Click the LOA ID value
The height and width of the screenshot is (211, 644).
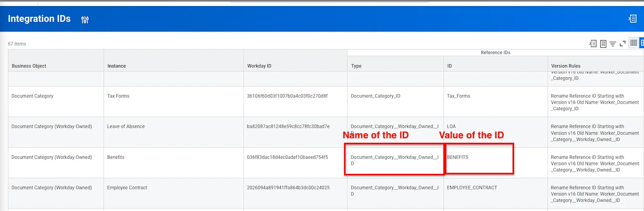click(x=451, y=126)
